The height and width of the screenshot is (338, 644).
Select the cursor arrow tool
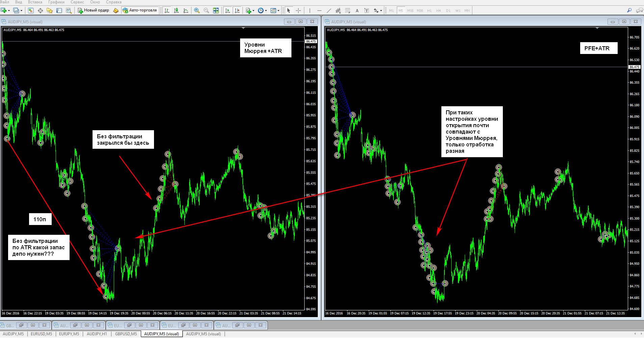(x=289, y=10)
